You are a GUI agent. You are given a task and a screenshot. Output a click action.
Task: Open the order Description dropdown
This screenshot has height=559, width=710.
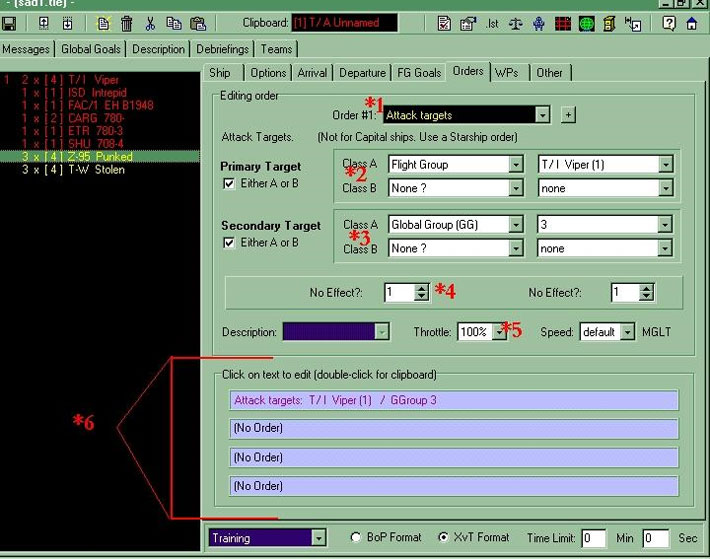coord(382,332)
